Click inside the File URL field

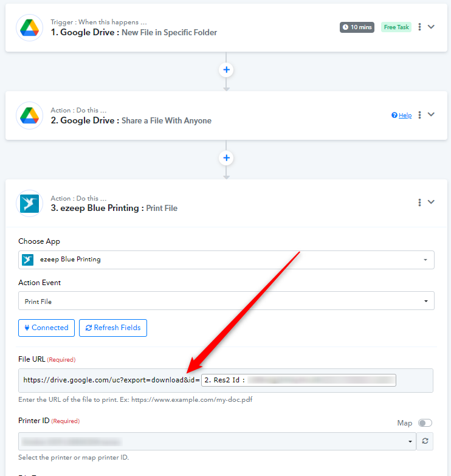[225, 381]
